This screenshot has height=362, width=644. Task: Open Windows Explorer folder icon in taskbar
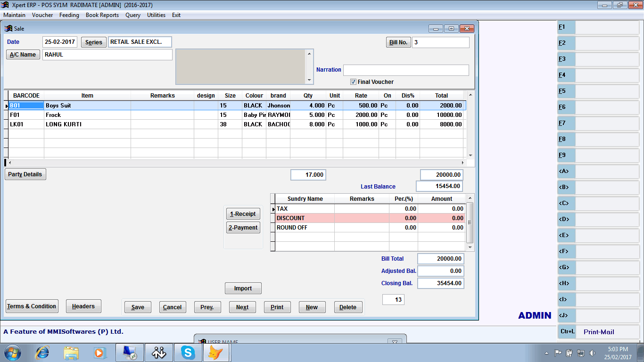click(71, 353)
